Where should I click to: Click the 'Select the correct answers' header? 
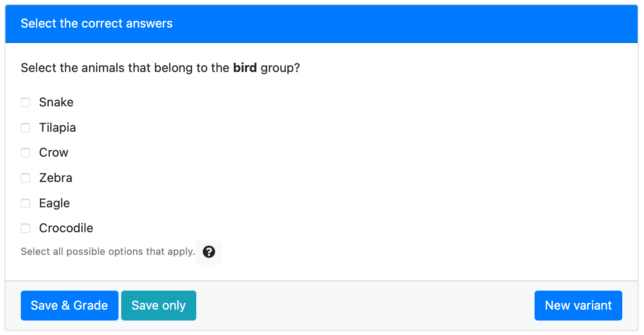tap(97, 24)
